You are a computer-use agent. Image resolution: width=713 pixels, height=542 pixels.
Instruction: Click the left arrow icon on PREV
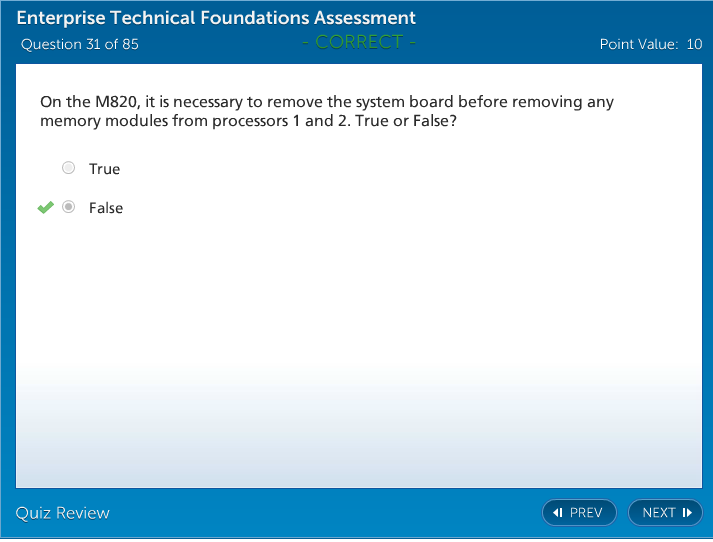click(558, 513)
